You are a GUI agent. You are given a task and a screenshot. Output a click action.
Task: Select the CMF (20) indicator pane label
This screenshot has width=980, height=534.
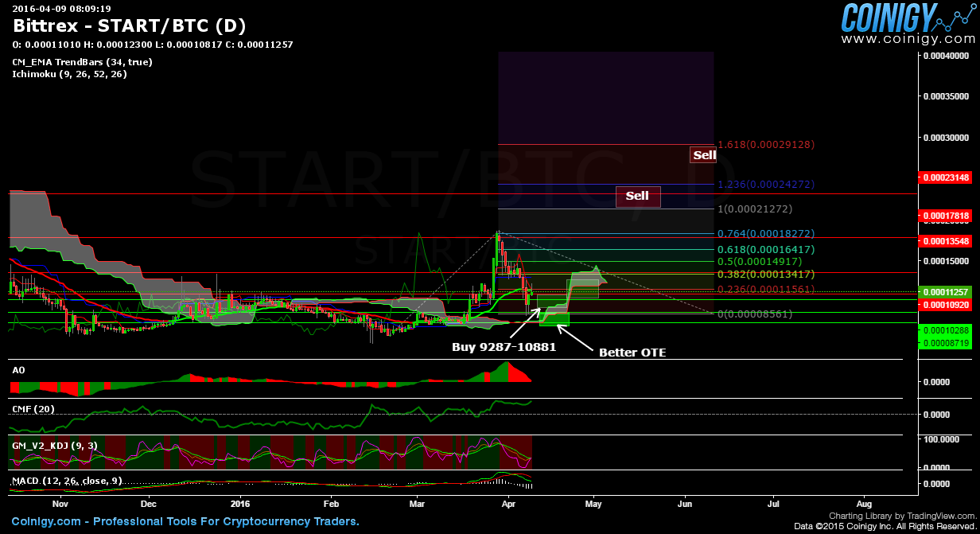pos(33,408)
